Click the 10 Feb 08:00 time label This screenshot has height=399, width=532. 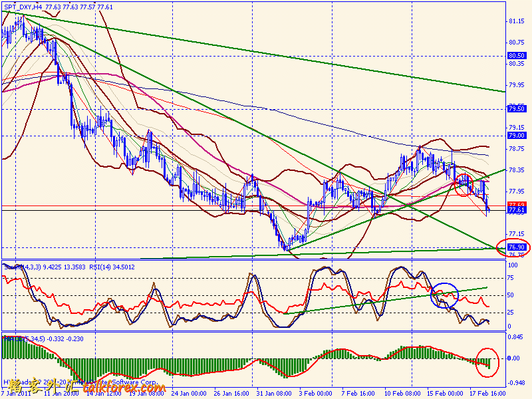402,394
